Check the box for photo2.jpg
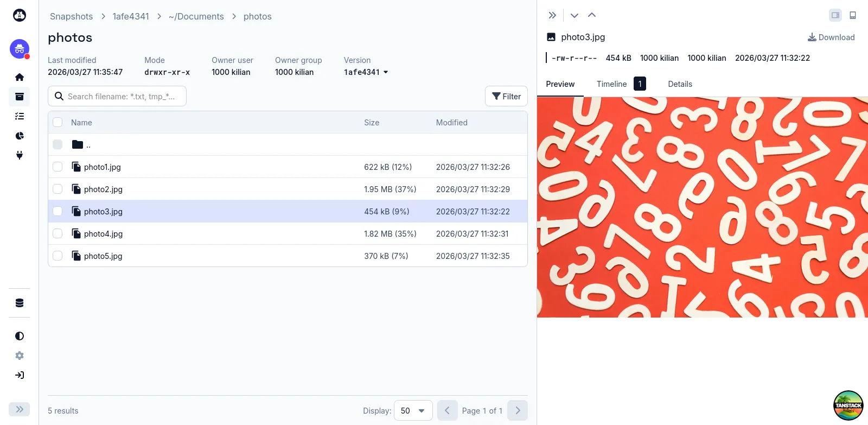Screen dimensions: 868x425 pos(58,189)
